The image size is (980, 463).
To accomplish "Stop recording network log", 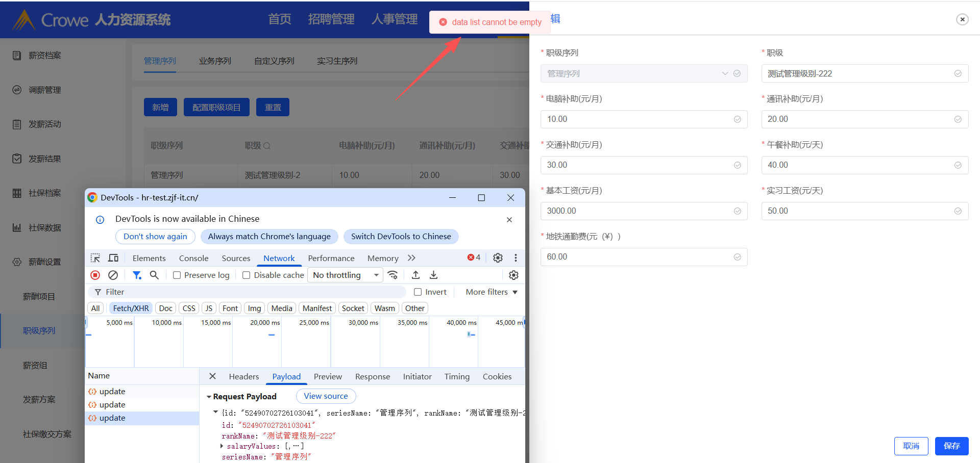I will coord(95,275).
